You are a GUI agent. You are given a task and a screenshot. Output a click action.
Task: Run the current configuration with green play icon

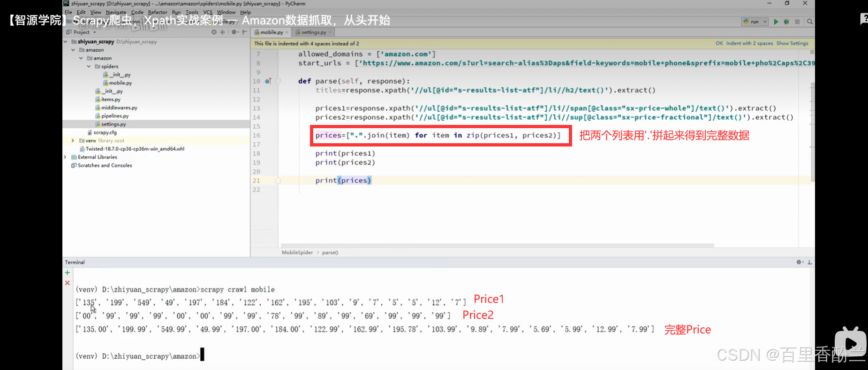coord(776,22)
